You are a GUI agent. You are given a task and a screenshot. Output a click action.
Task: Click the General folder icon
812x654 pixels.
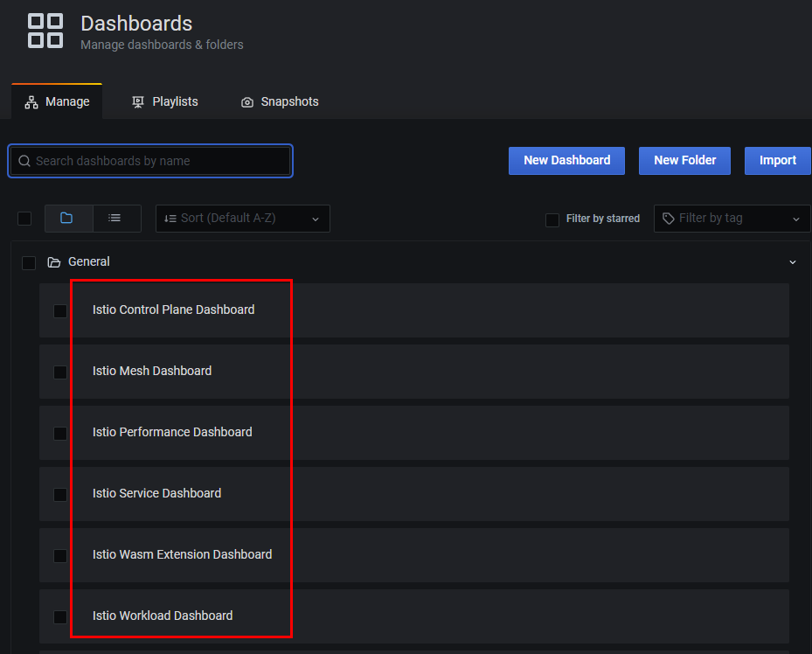(x=54, y=262)
